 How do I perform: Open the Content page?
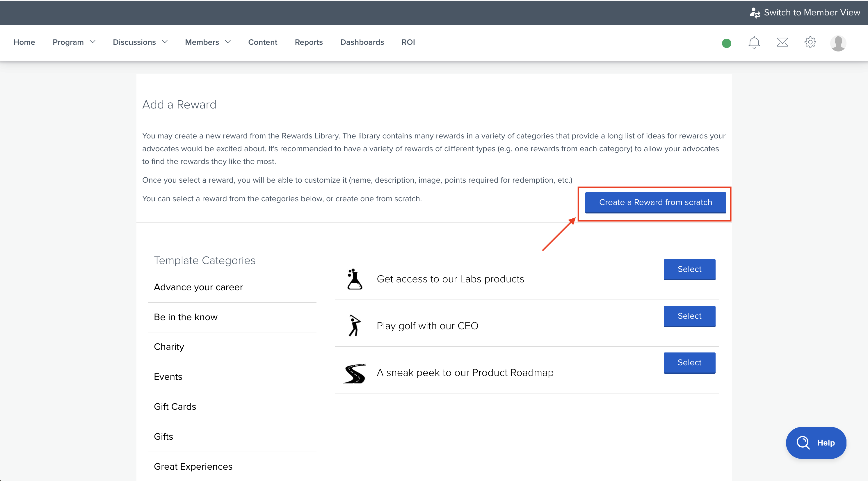pos(262,42)
